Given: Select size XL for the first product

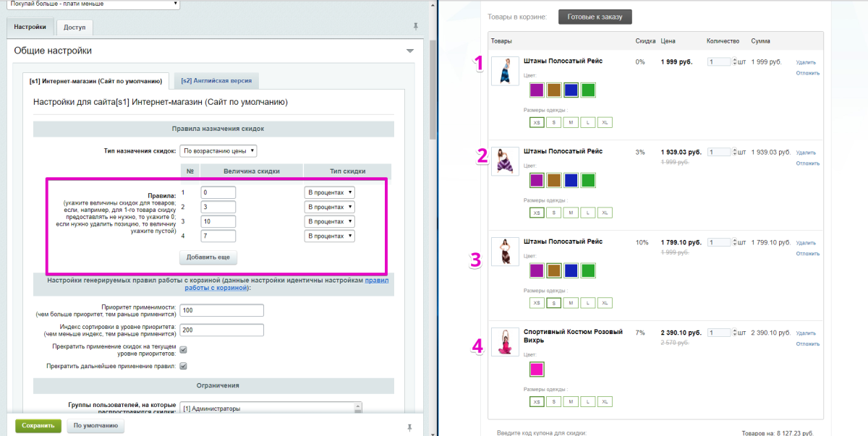Looking at the screenshot, I should click(x=605, y=122).
